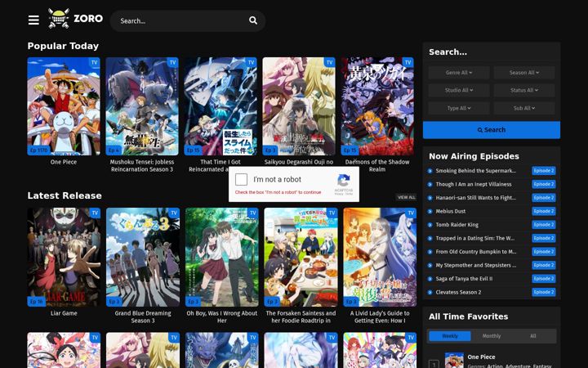Click Hanaori-san Still Wants to Fight text

pos(476,198)
